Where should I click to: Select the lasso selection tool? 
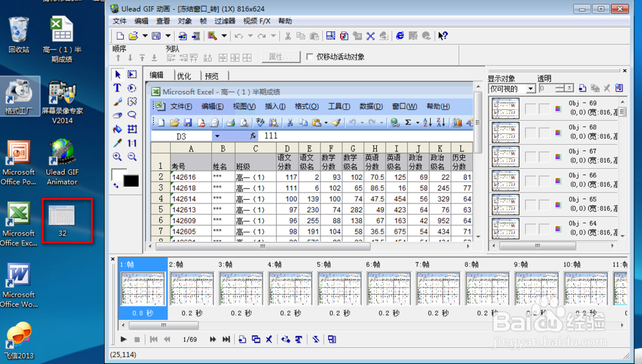click(x=132, y=115)
